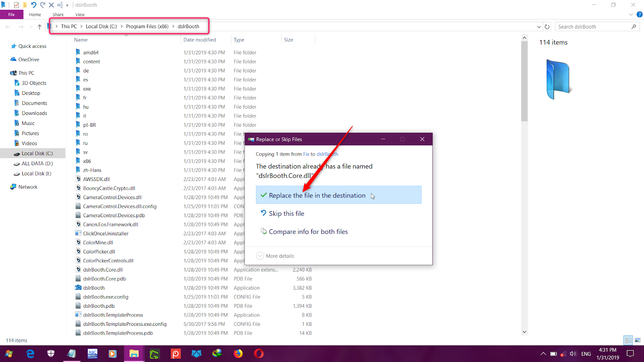Collapse the ribbon with the chevron near Help
Viewport: 644px width, 362px height.
pyautogui.click(x=631, y=14)
